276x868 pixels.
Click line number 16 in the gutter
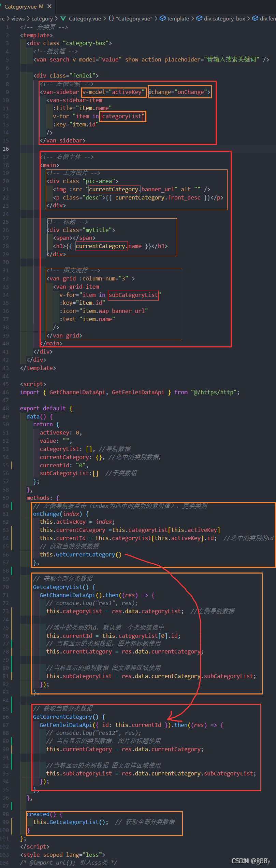click(5, 149)
